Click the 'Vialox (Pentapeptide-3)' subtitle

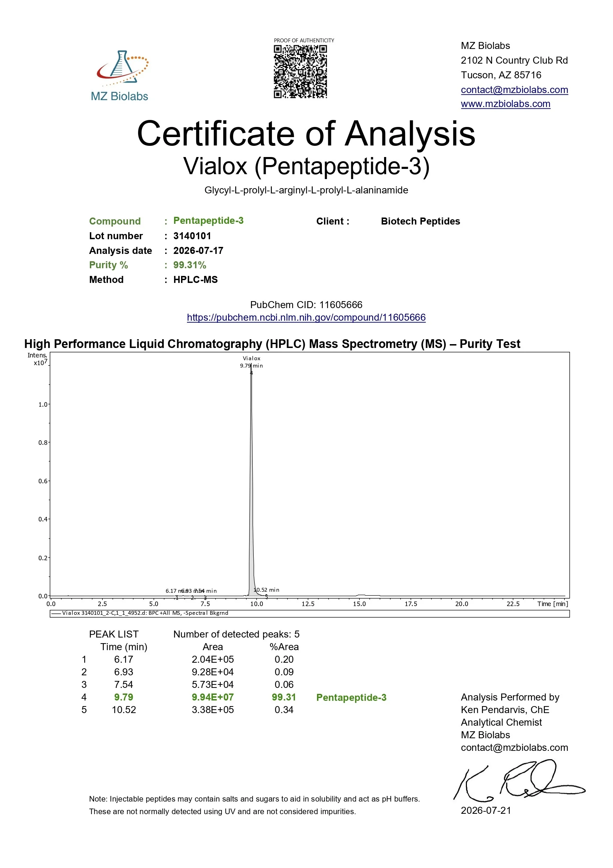click(306, 166)
